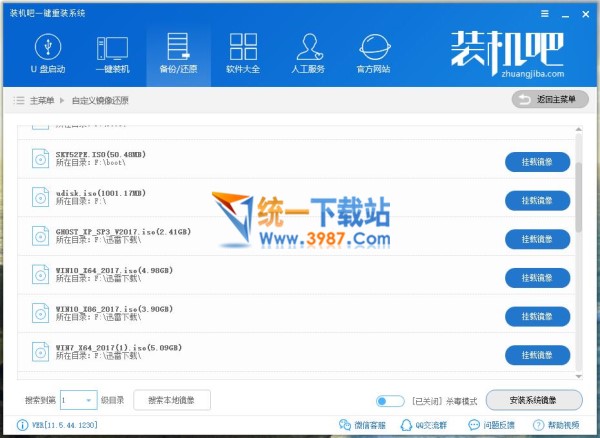Screen dimensions: 600x438
Task: Select the udisk.iso(1001.17MB) file name
Action: [101, 193]
